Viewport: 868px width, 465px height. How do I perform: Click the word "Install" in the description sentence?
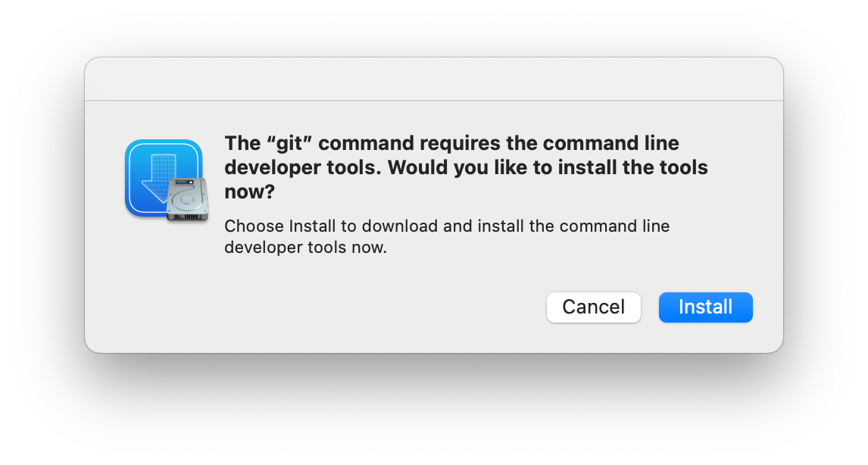(312, 226)
